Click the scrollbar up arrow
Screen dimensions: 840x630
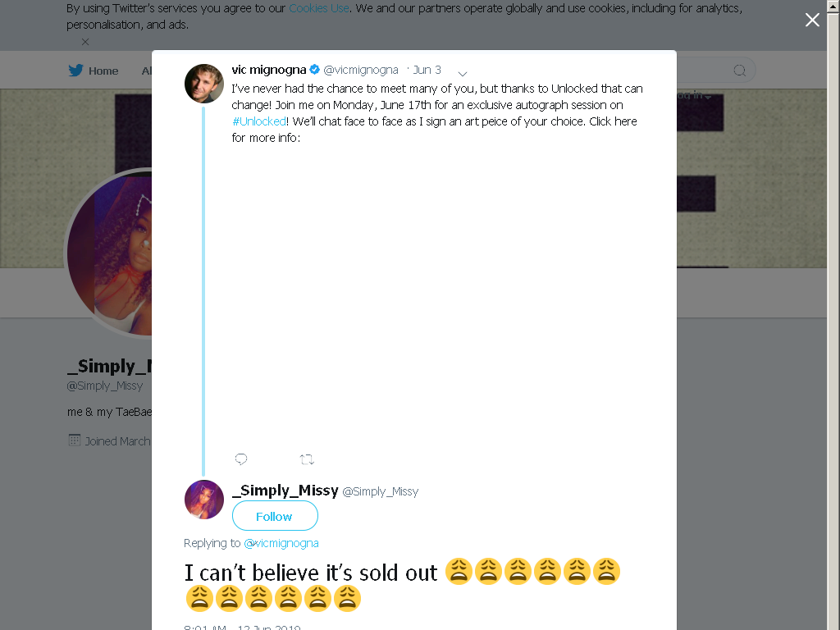coord(833,5)
